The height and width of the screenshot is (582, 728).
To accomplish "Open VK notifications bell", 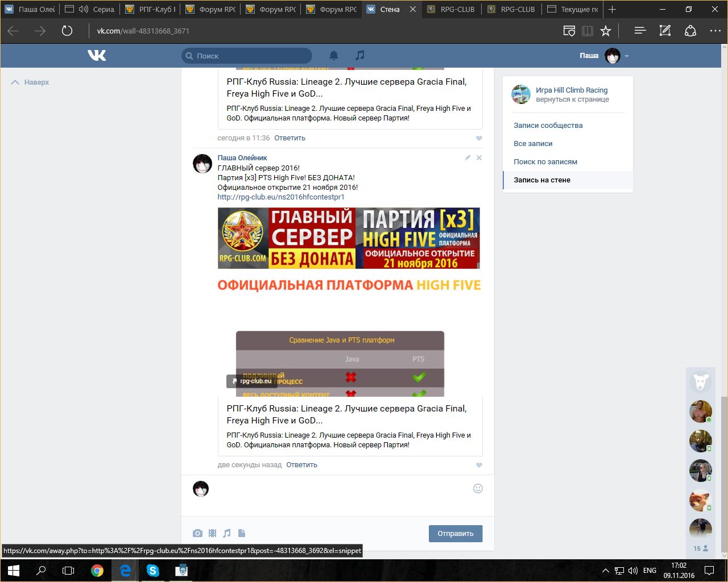I will point(334,55).
